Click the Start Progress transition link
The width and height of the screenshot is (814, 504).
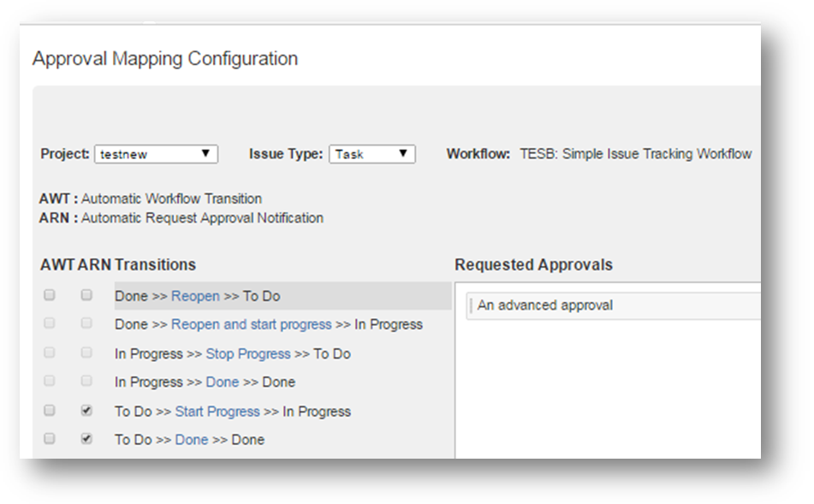tap(217, 412)
